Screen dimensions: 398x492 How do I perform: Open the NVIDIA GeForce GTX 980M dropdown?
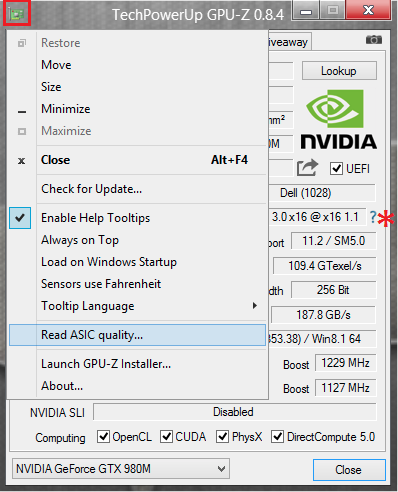point(121,469)
